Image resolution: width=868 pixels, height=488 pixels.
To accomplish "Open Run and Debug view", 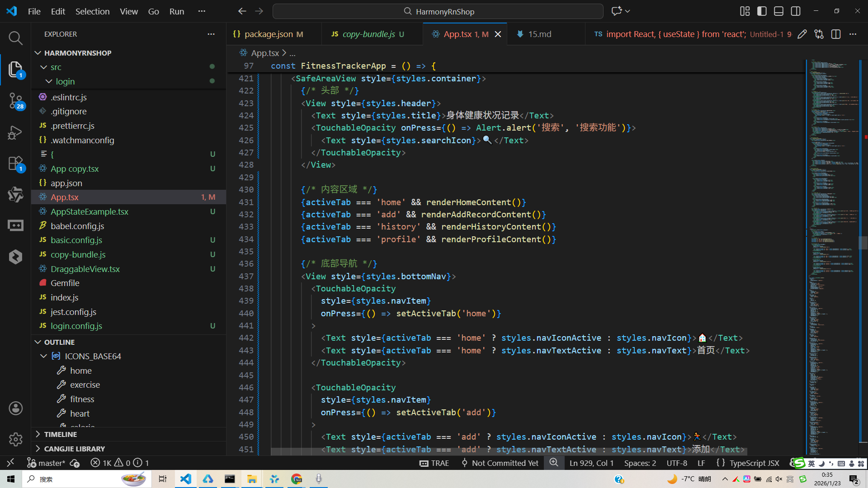I will coord(15,132).
